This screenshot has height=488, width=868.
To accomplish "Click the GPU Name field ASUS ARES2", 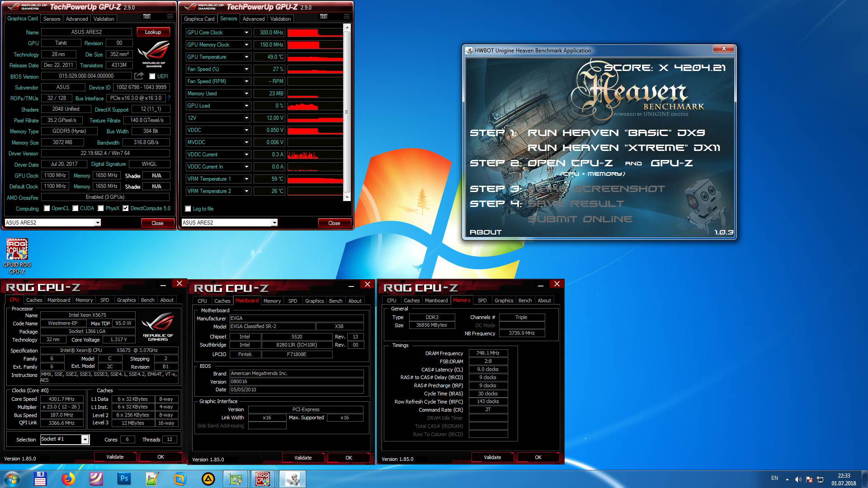I will [x=86, y=32].
